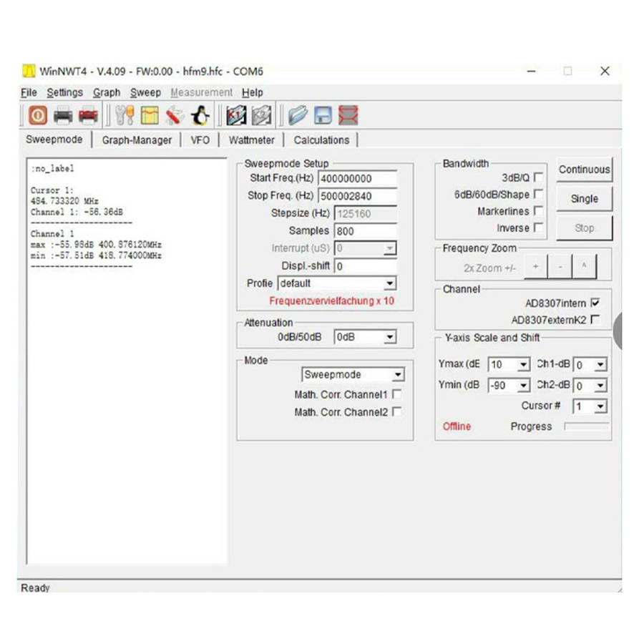Enable the 3dB/Q bandwidth checkbox
This screenshot has width=644, height=644.
point(538,177)
